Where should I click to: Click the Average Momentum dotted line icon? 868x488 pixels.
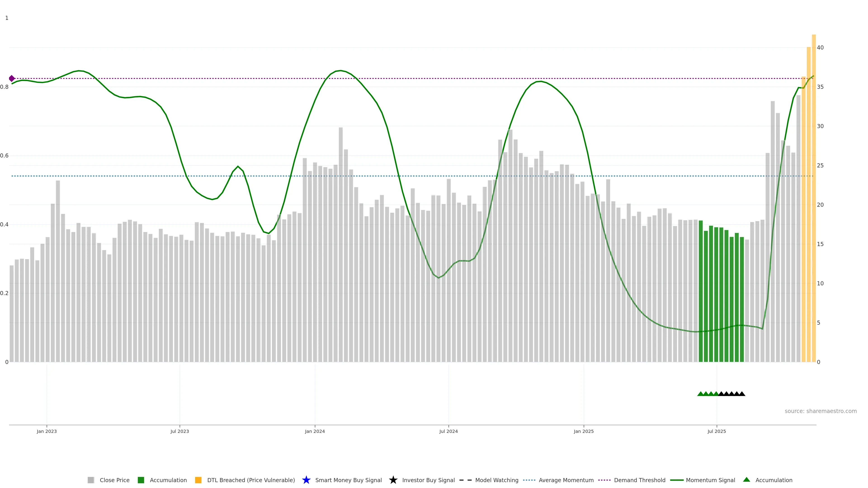[x=529, y=480]
